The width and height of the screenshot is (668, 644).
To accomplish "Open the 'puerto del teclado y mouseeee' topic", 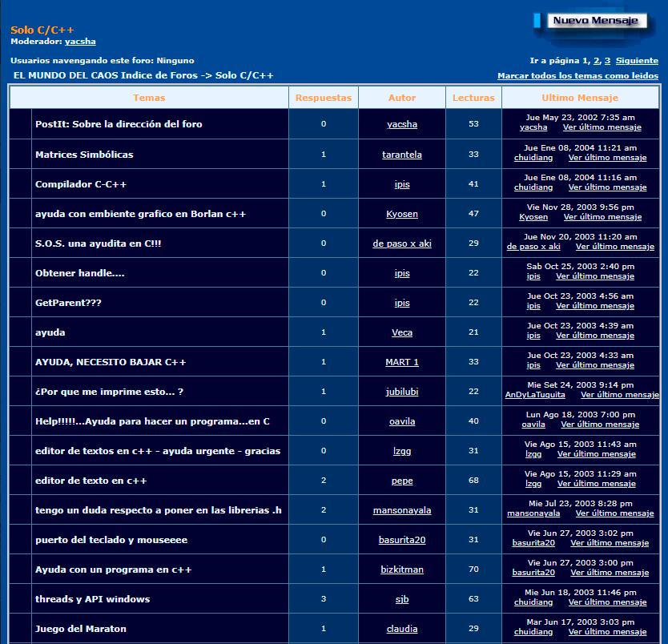I will pos(111,540).
